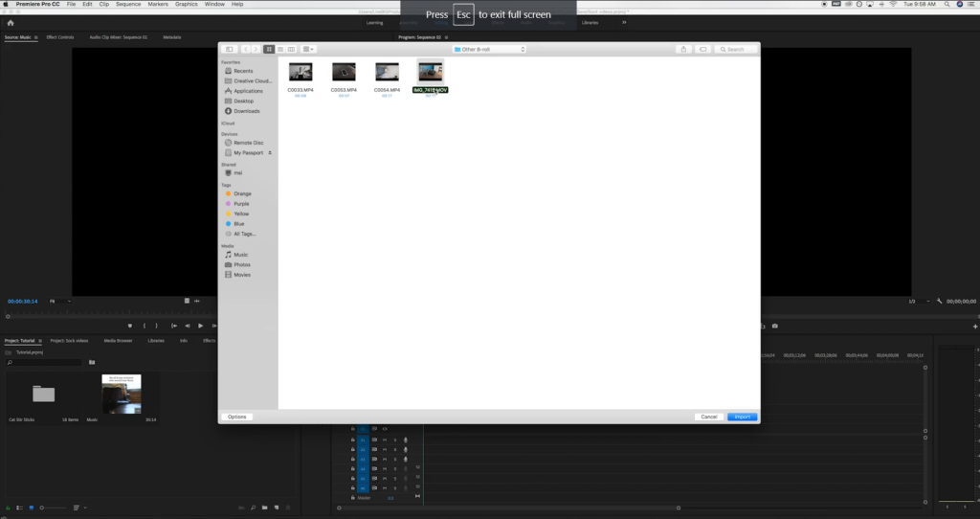Open Movies media in the sidebar
This screenshot has height=519, width=980.
coord(238,275)
